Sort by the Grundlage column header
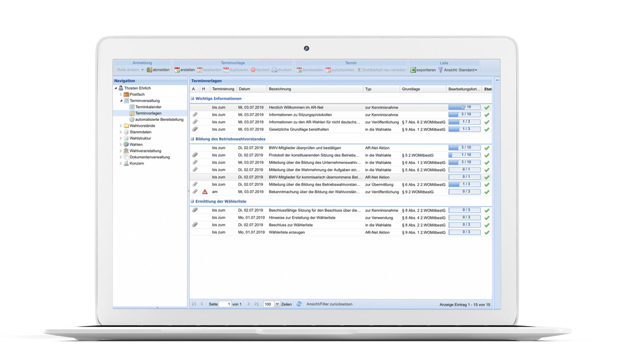Screen dimensions: 618x364 (423, 89)
